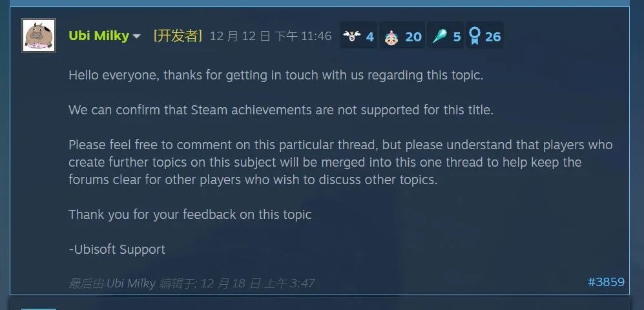The width and height of the screenshot is (644, 310).
Task: Click the clown award count 20
Action: 413,37
